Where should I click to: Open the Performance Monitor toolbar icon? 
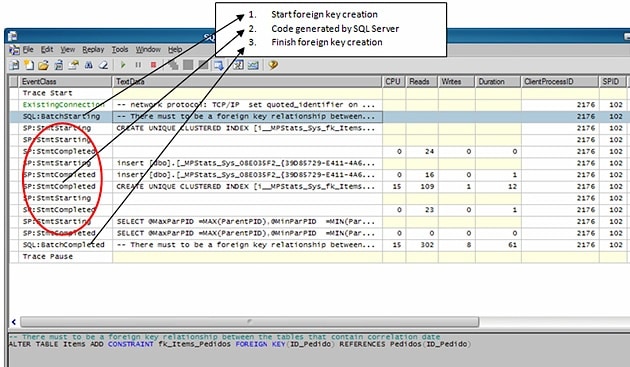[x=253, y=65]
